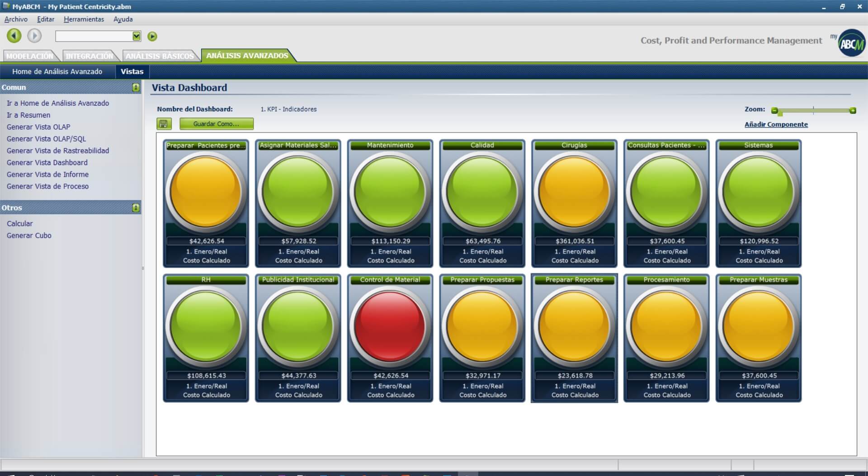Select the Preparar Reportes yellow indicator
Viewport: 868px width, 476px height.
coord(575,326)
